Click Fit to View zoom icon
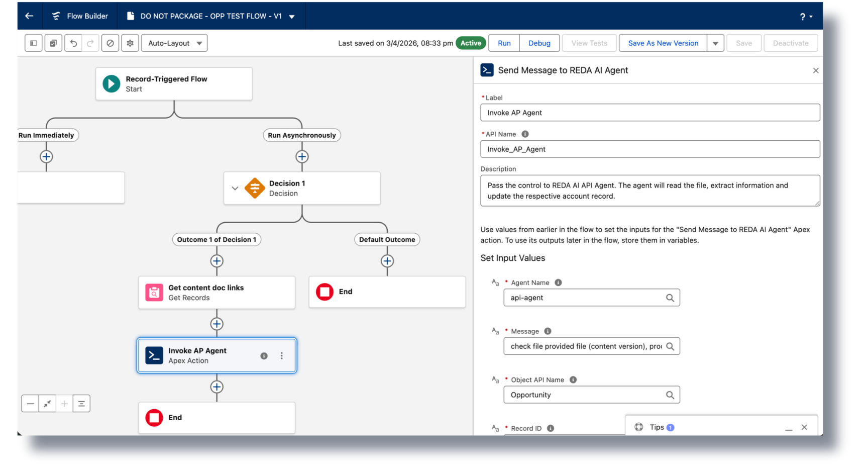 pyautogui.click(x=47, y=403)
